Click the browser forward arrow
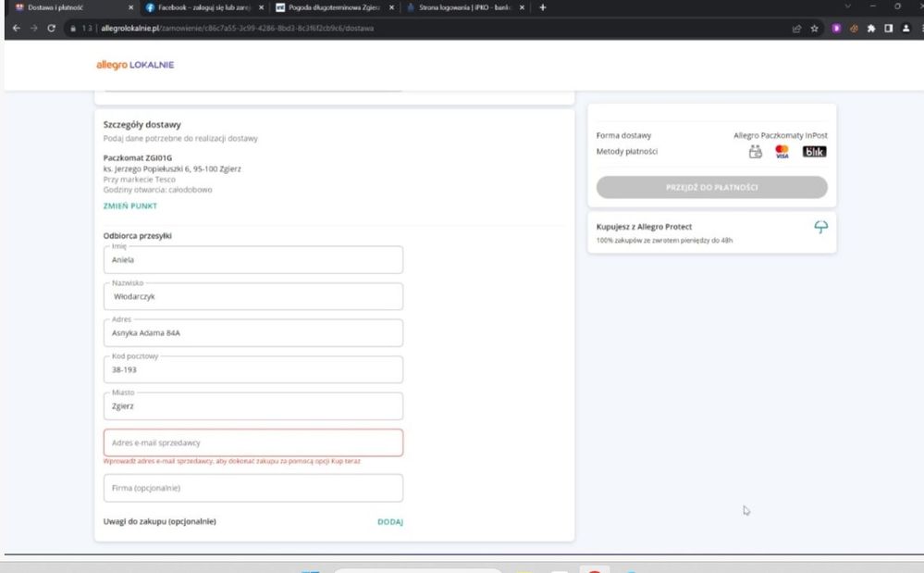The image size is (924, 573). coord(33,28)
